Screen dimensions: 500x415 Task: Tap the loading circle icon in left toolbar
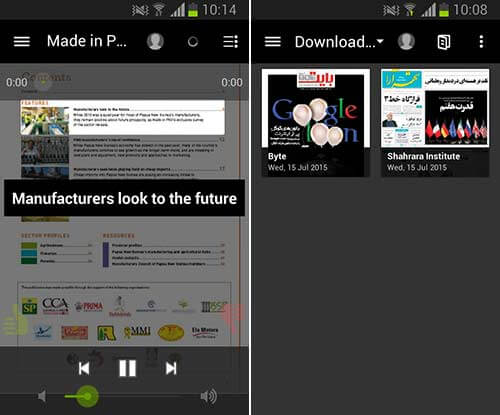tap(193, 42)
